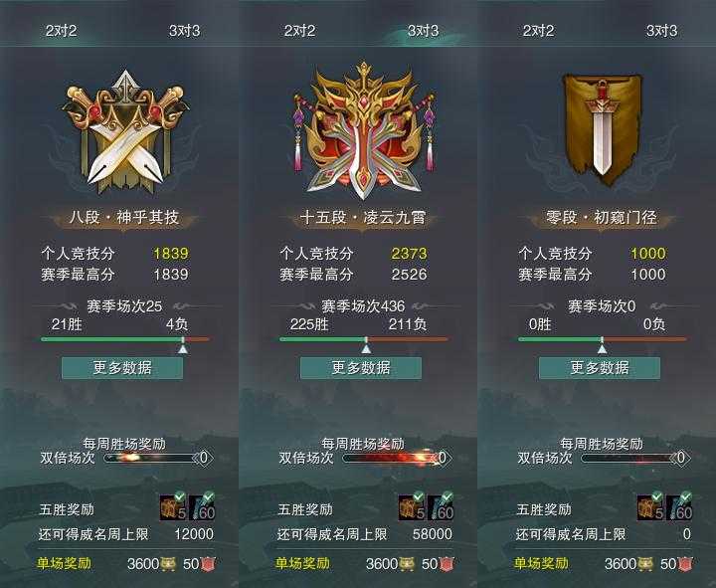Viewport: 716px width, 588px height.
Task: Select the 2对2 tab in the first panel
Action: point(62,31)
